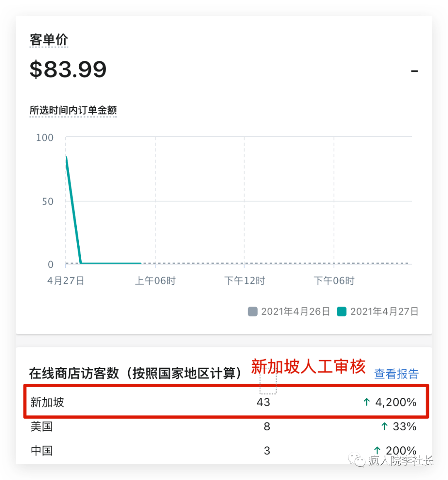This screenshot has height=480, width=448.
Task: Click the gray 2021年4月26日 legend swatch
Action: tap(252, 312)
